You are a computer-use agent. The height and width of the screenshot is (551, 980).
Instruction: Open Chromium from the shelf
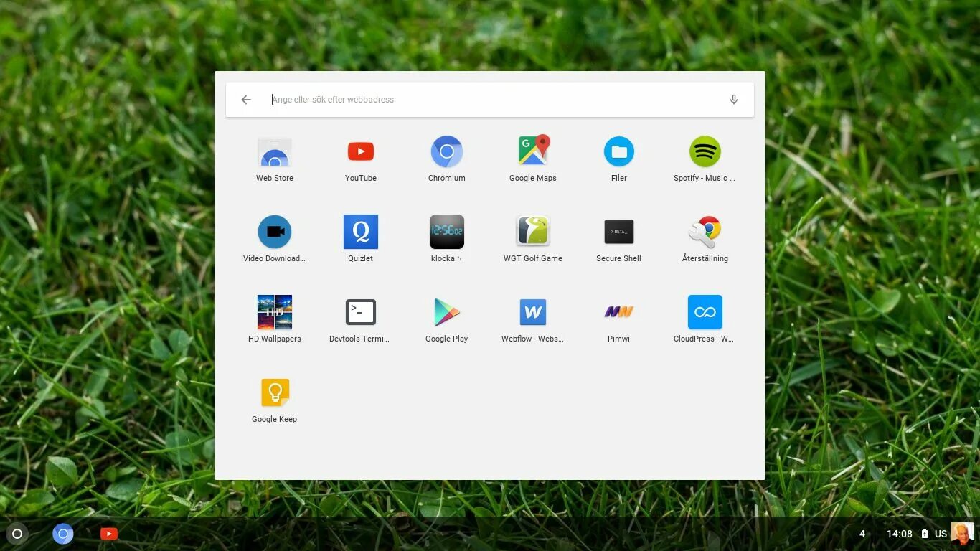(x=63, y=534)
